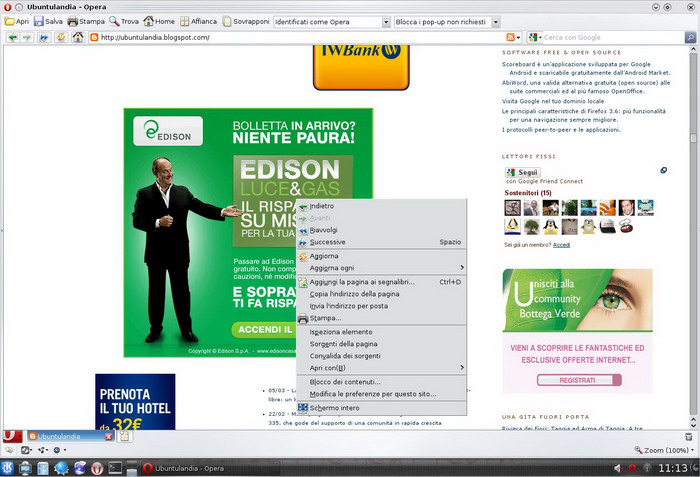
Task: Select 'Copia l'indirizzo della pagina'
Action: click(x=354, y=294)
